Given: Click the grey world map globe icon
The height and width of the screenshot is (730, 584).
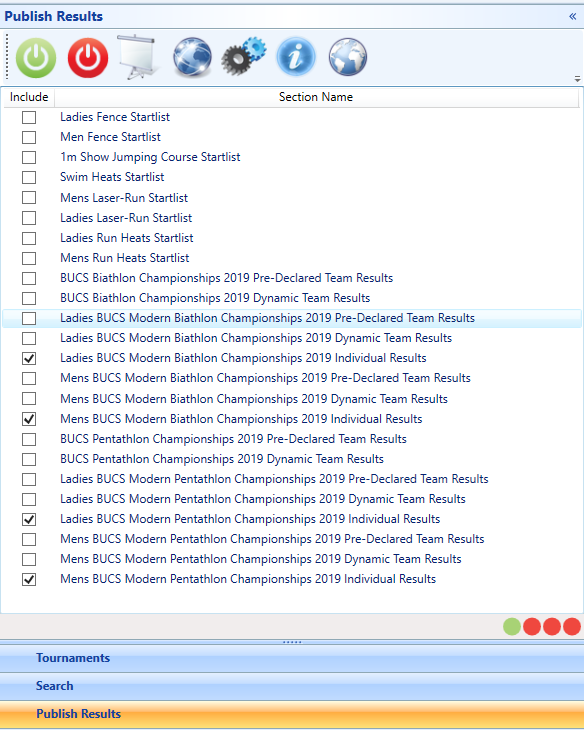Looking at the screenshot, I should pos(348,57).
